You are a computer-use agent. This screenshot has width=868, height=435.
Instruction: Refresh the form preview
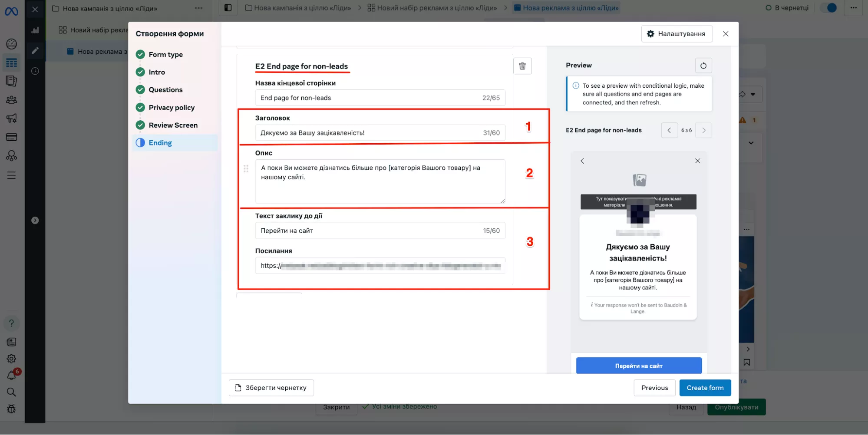703,66
